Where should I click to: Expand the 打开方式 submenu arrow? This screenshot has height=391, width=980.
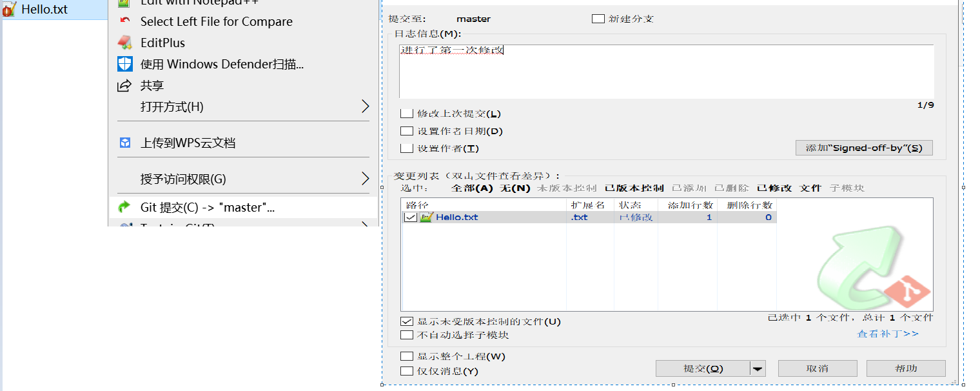365,106
